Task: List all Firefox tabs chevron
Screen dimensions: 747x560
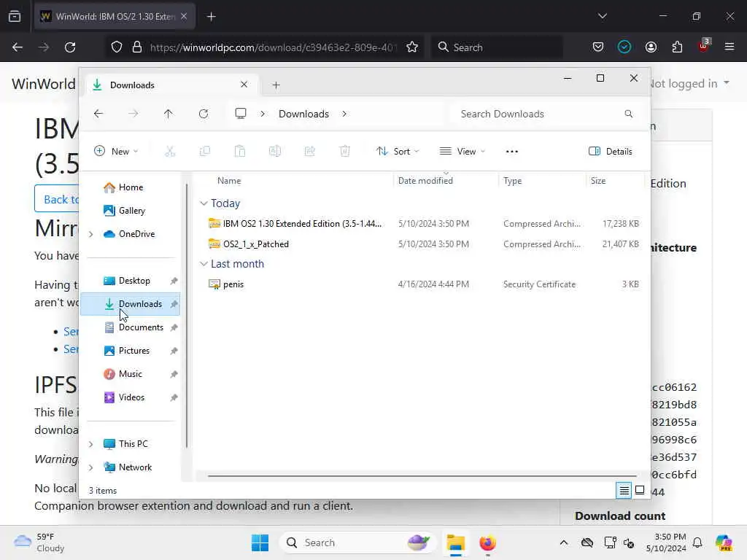Action: coord(602,16)
